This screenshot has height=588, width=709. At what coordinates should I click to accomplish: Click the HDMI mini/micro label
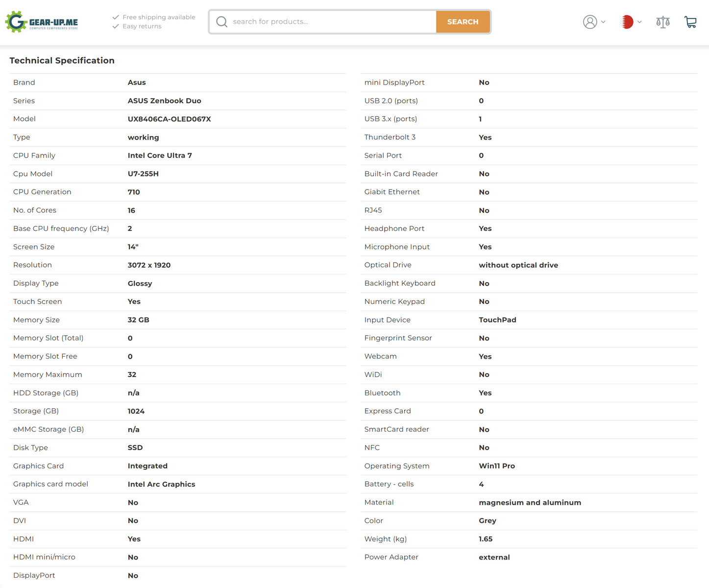(44, 557)
